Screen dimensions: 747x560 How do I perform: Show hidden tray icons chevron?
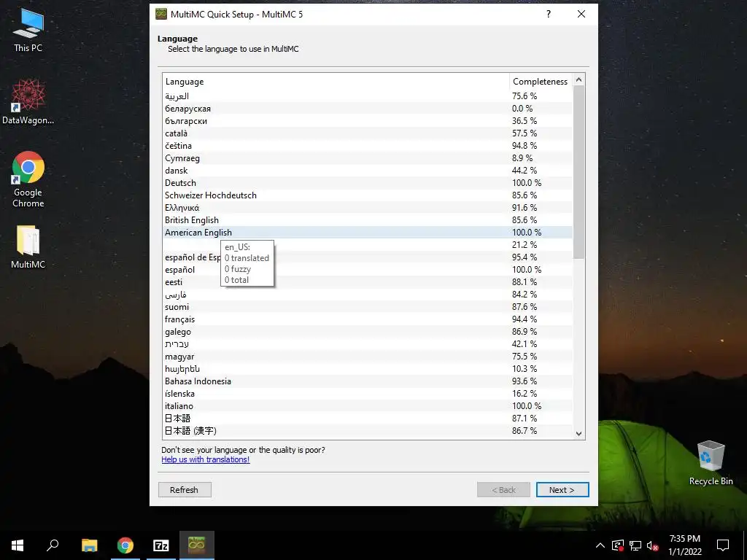coord(600,545)
